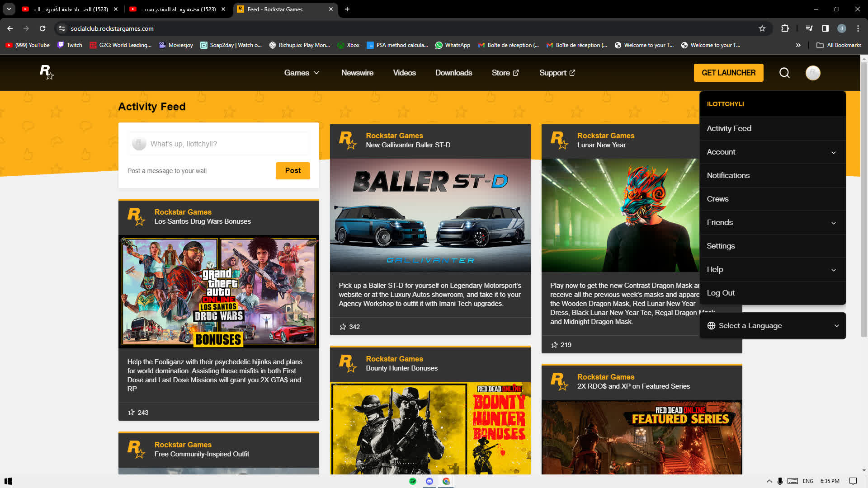This screenshot has width=868, height=488.
Task: Open Discord from the taskbar
Action: tap(429, 481)
